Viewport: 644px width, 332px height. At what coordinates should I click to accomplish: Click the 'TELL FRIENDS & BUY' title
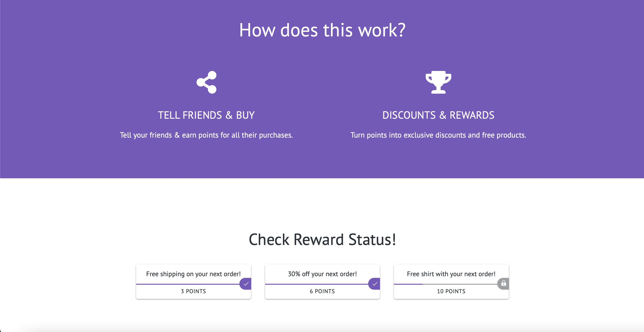click(206, 115)
